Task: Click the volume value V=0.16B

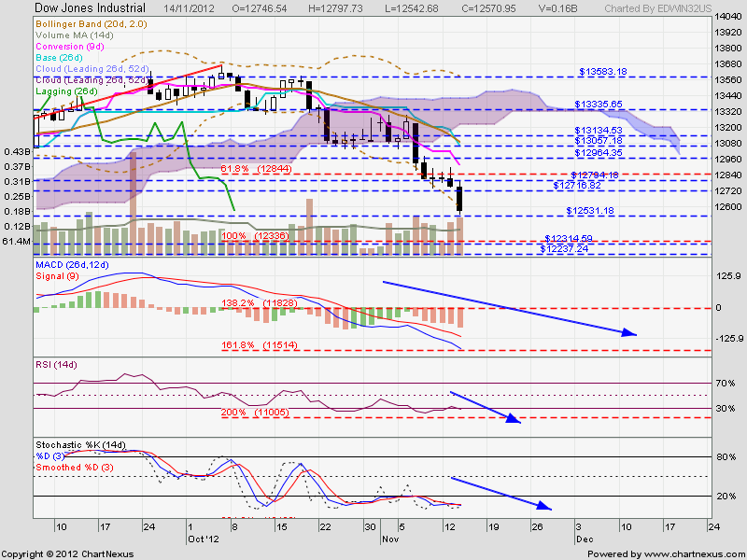Action: pos(558,8)
